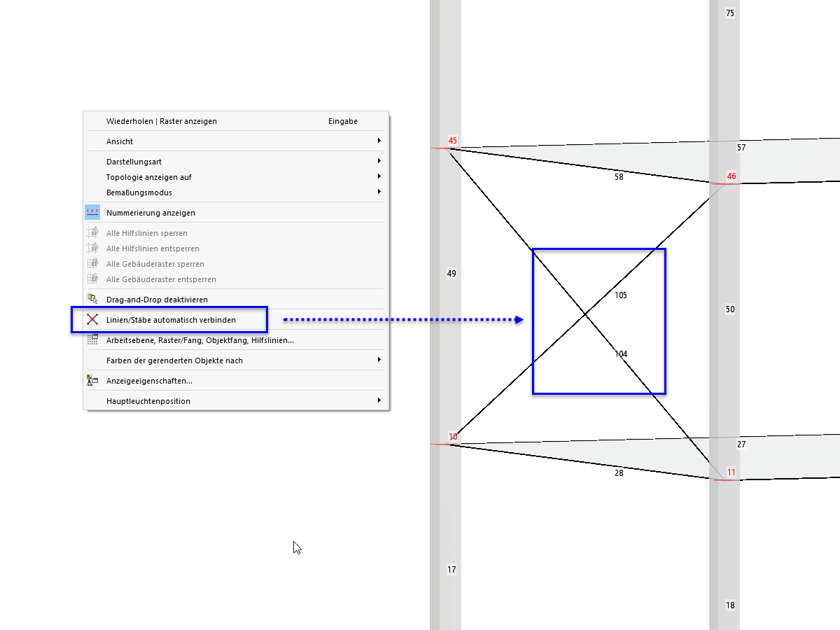Expand arrow next to Darstellungsart

pyautogui.click(x=379, y=161)
